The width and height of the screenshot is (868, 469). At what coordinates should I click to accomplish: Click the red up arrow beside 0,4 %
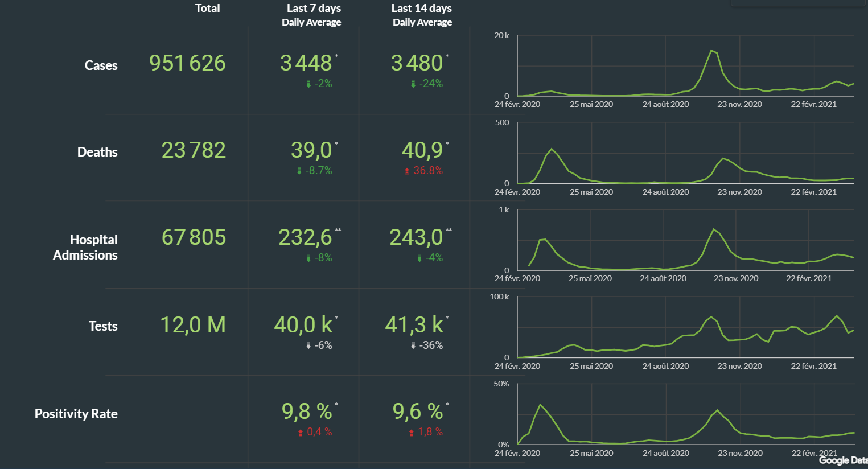tap(301, 433)
